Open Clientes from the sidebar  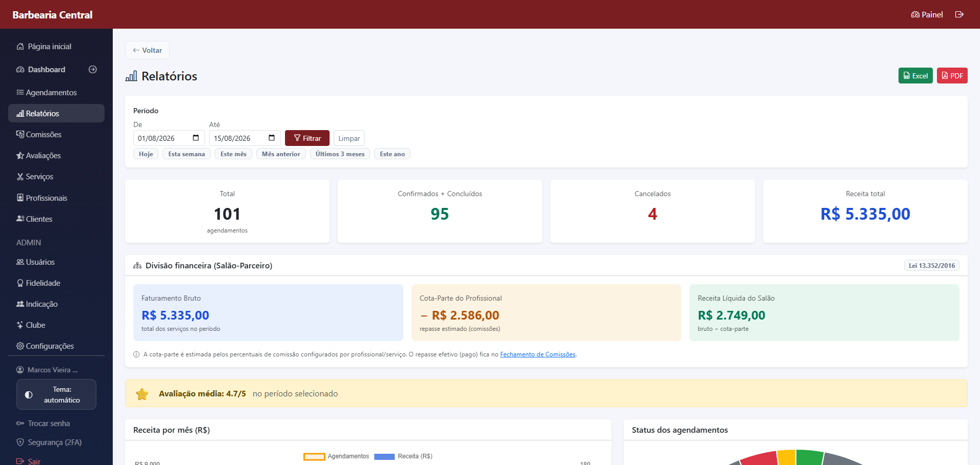pyautogui.click(x=56, y=219)
